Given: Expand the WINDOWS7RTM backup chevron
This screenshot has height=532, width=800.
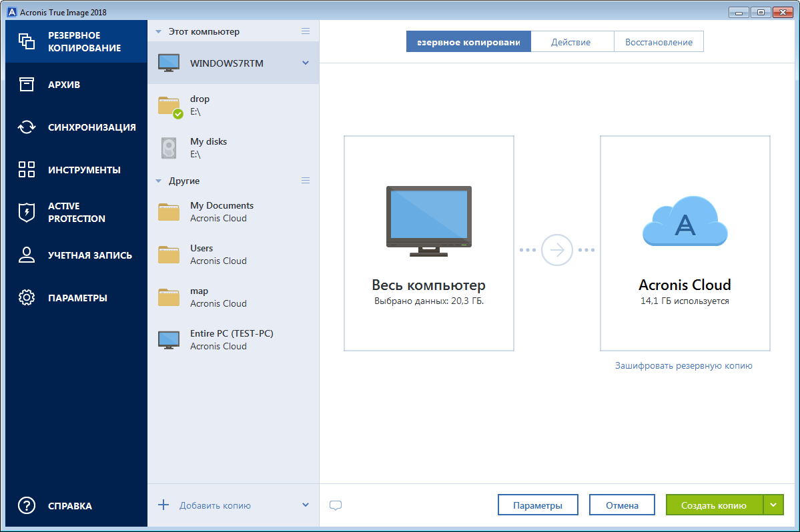Looking at the screenshot, I should [306, 63].
